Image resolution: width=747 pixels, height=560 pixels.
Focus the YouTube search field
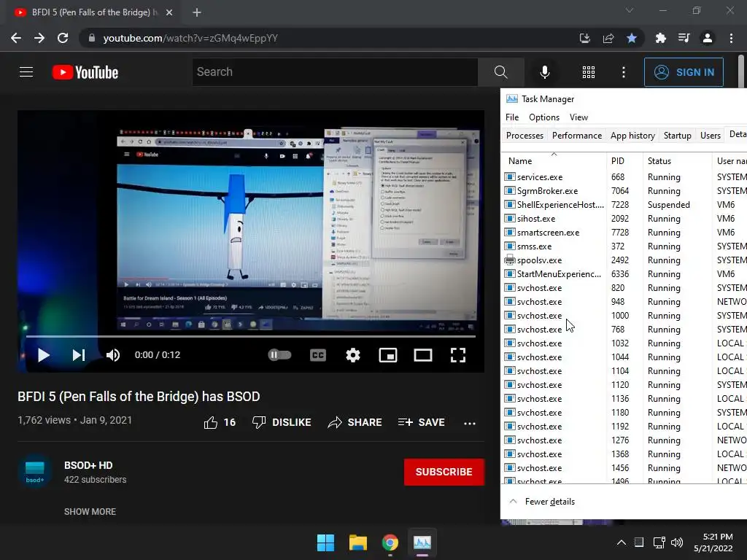[335, 72]
